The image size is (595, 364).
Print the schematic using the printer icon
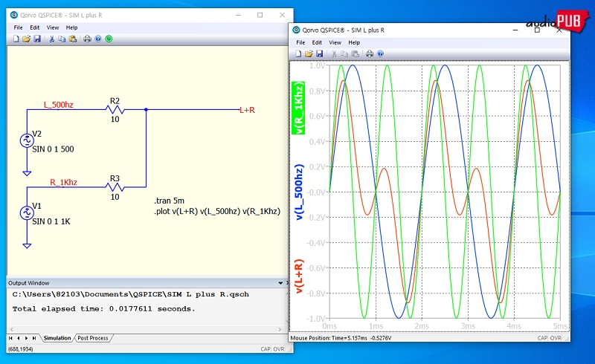pos(87,39)
